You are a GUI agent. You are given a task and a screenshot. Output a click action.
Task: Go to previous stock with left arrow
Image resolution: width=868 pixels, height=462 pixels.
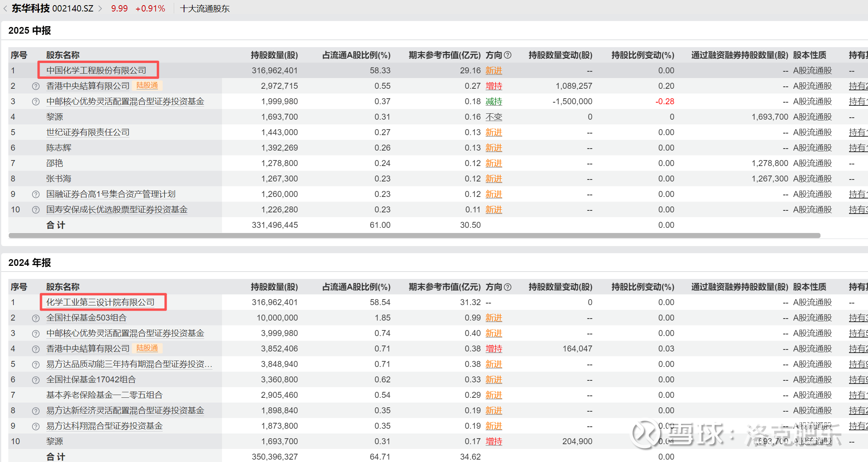[x=6, y=8]
